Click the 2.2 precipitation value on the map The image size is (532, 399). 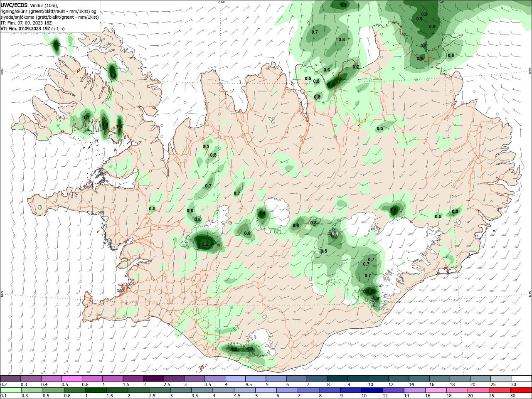click(x=205, y=244)
